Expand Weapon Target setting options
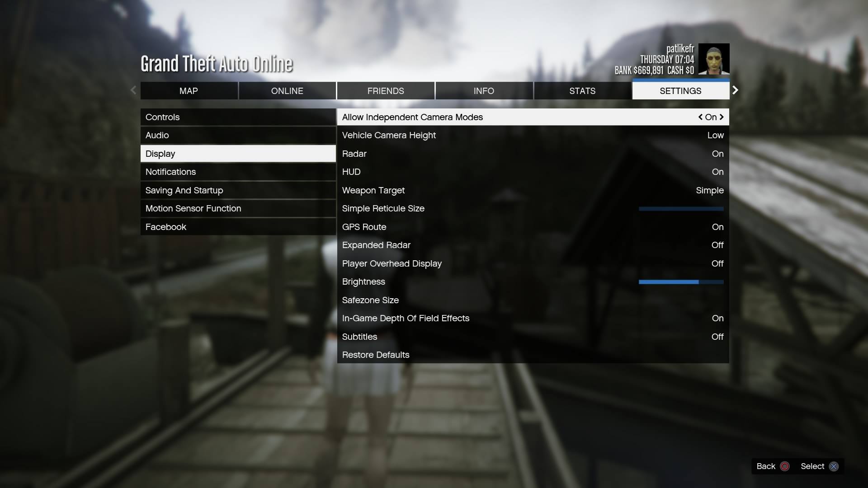This screenshot has height=488, width=868. (709, 190)
